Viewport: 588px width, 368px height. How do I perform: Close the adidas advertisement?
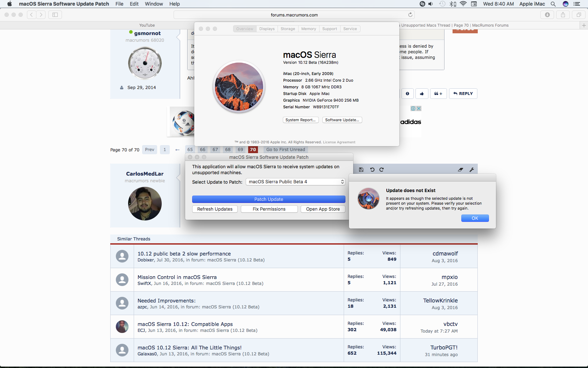pyautogui.click(x=419, y=109)
